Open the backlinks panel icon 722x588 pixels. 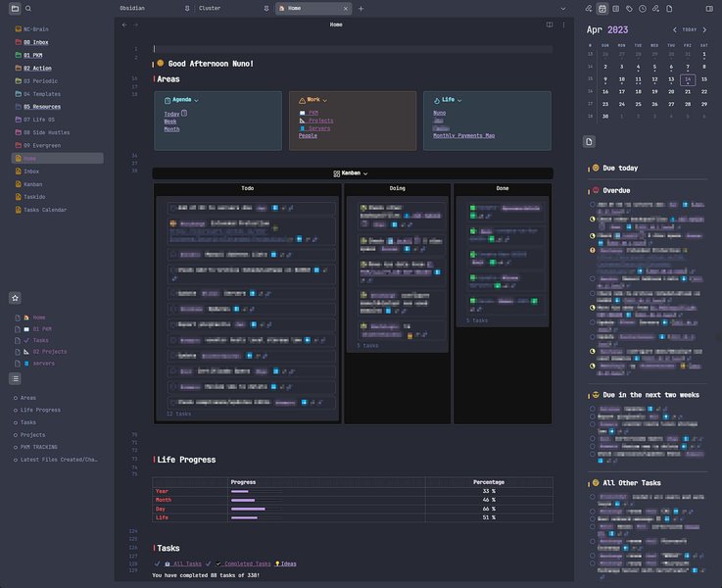tap(589, 8)
